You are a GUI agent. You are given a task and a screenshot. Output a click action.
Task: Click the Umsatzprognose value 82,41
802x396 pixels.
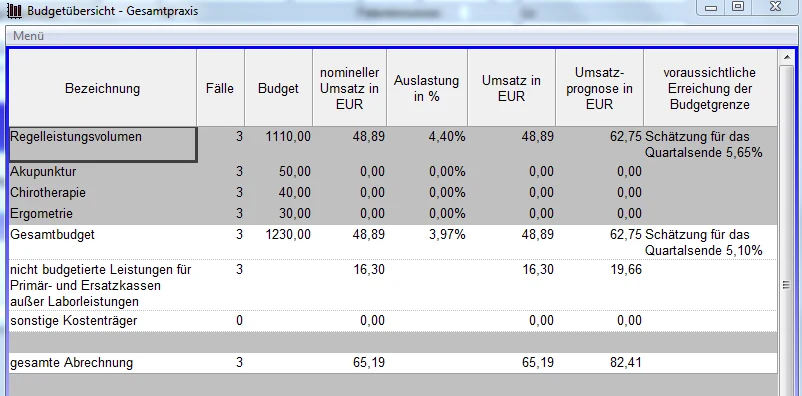tap(626, 363)
